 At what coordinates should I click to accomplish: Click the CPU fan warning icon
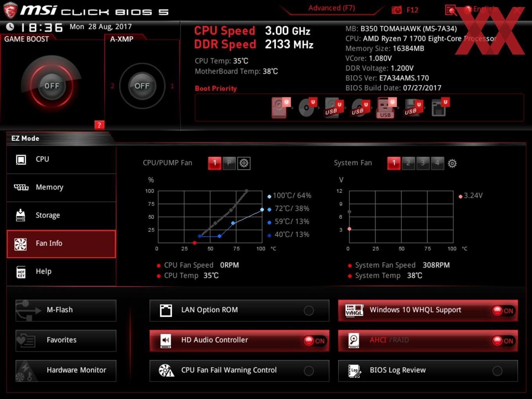[166, 370]
